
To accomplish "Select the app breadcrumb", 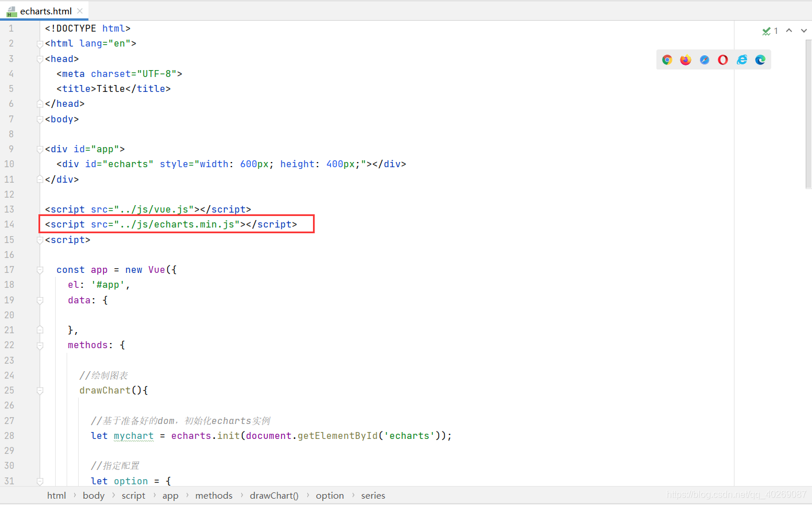I will (x=170, y=495).
